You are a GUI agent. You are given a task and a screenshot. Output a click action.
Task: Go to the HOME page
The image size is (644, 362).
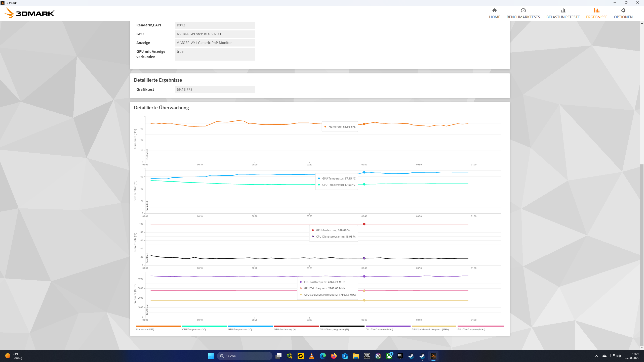coord(494,13)
